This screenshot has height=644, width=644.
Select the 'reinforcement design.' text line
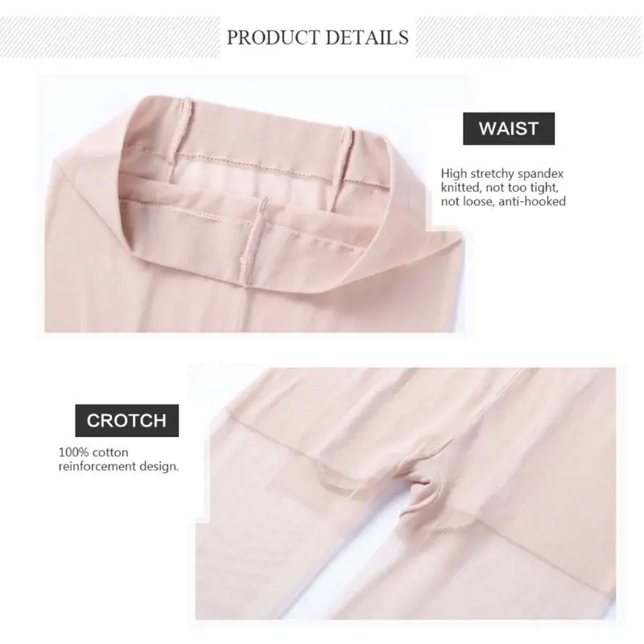[x=118, y=467]
